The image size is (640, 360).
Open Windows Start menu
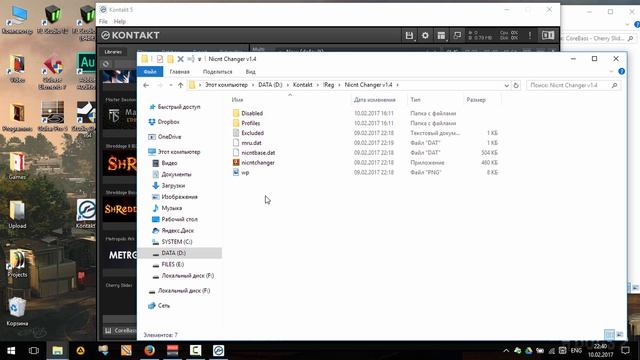(11, 351)
